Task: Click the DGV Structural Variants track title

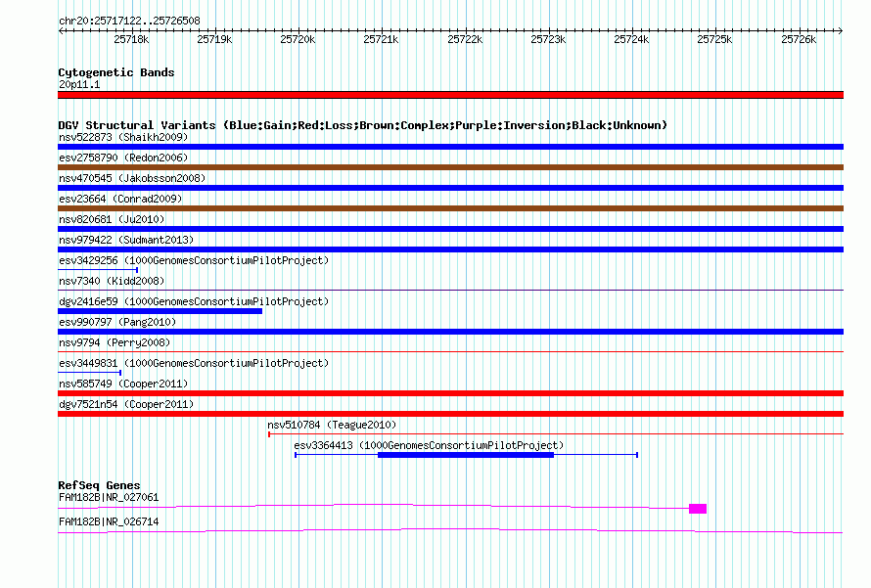Action: point(363,125)
